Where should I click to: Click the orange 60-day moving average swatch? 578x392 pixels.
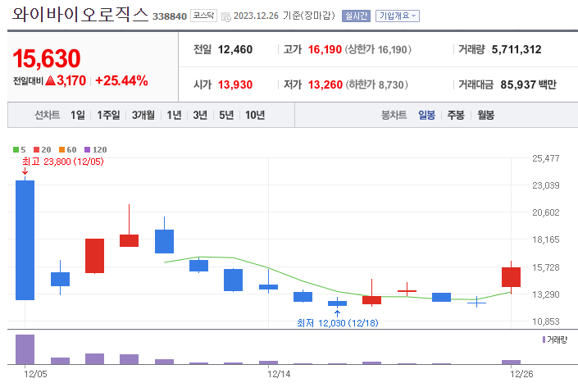[62, 150]
